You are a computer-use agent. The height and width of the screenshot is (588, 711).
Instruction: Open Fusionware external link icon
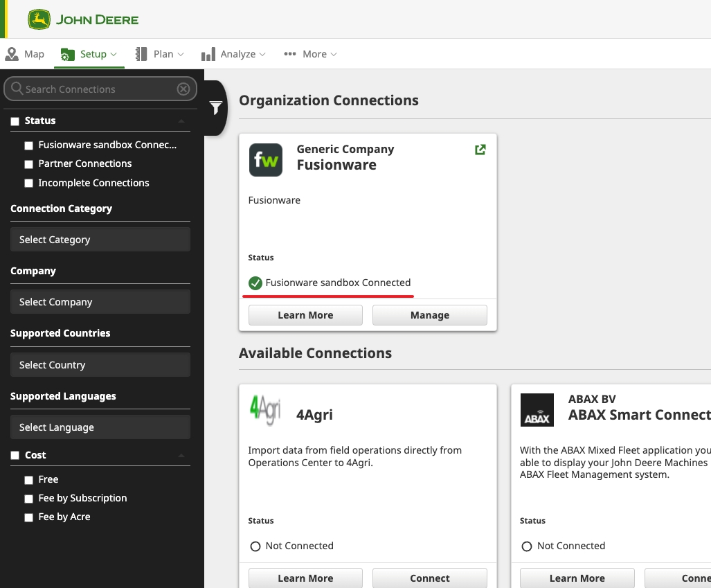coord(480,150)
